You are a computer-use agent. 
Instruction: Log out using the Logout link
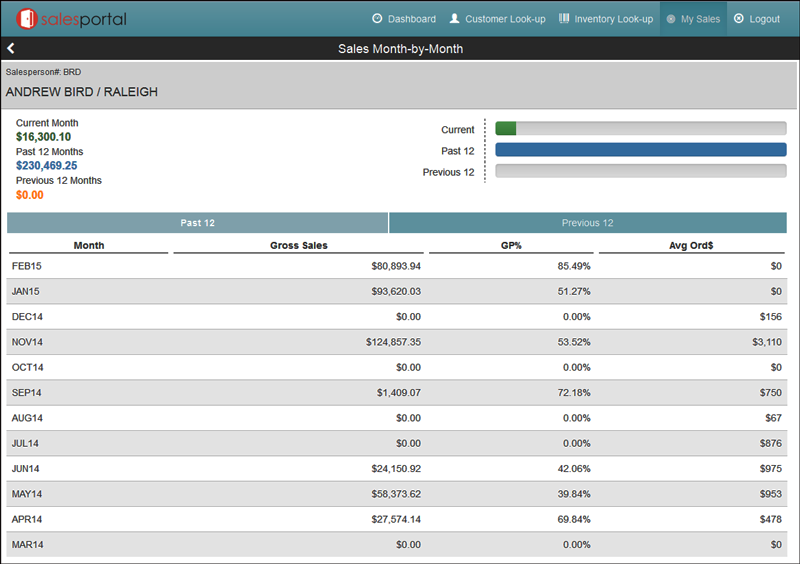click(x=764, y=19)
